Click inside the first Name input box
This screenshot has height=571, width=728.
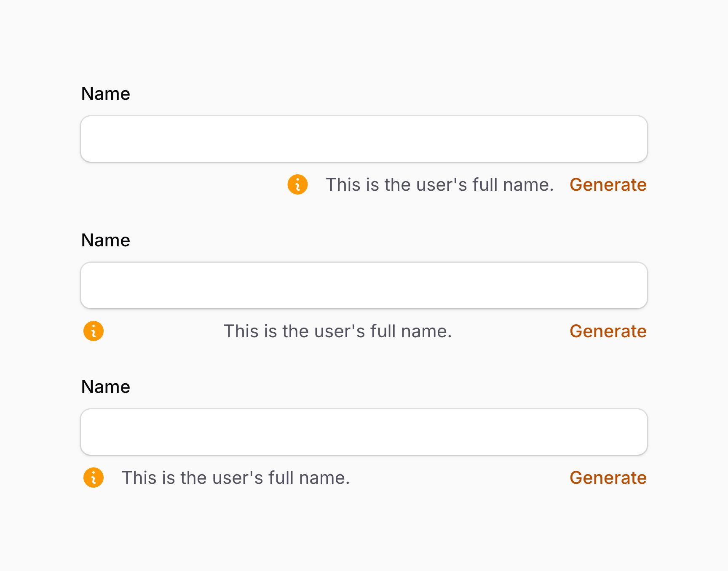[x=364, y=139]
